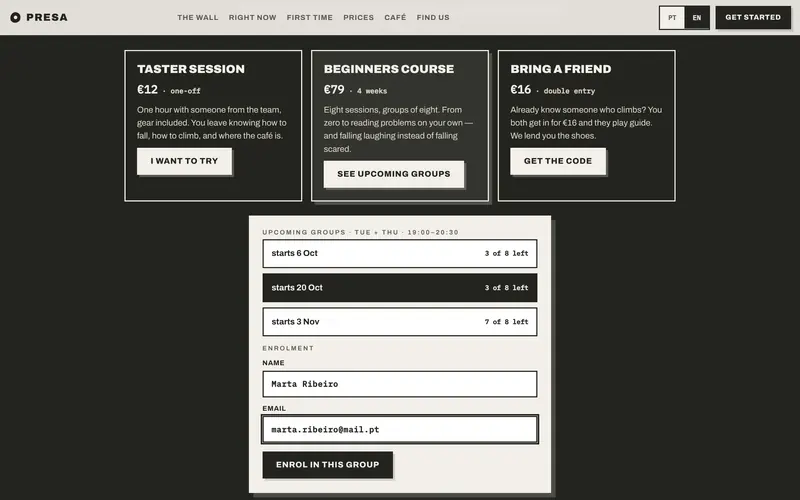Open FIRST TIME nav item
Viewport: 800px width, 500px height.
(310, 17)
